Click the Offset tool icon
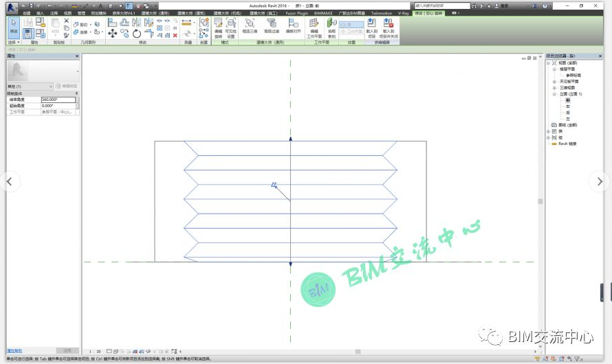Viewport: 612px width, 364px height. coord(124,23)
